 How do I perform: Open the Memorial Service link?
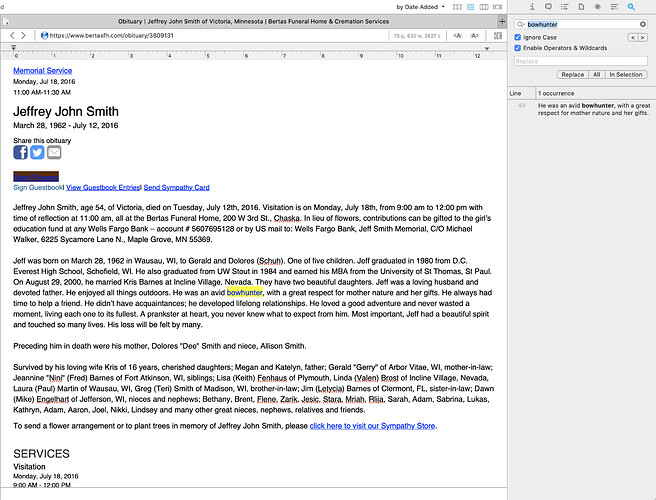[43, 71]
